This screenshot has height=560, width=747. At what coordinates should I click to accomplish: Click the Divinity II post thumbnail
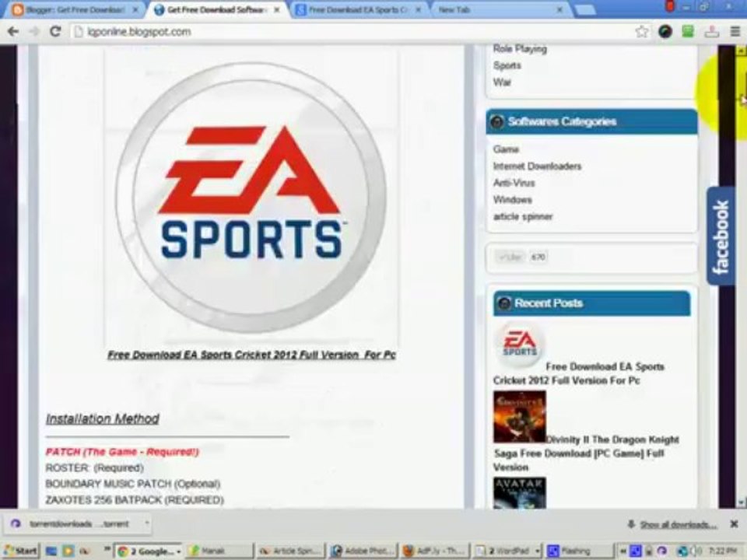pos(520,417)
